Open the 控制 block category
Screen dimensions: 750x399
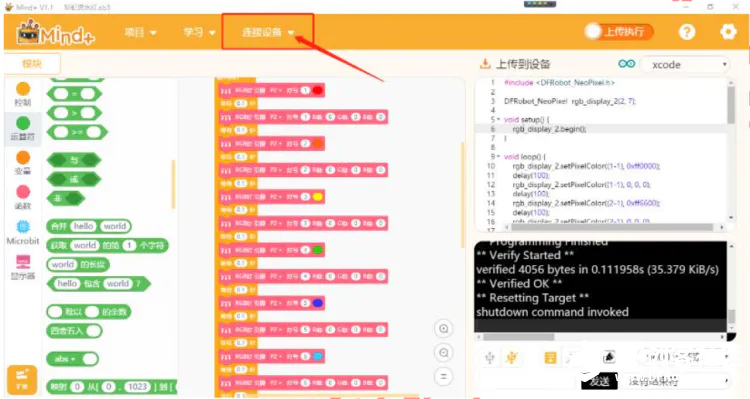click(22, 94)
